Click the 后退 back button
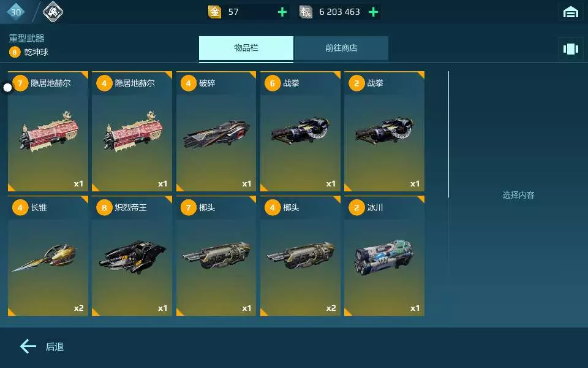 tap(55, 347)
